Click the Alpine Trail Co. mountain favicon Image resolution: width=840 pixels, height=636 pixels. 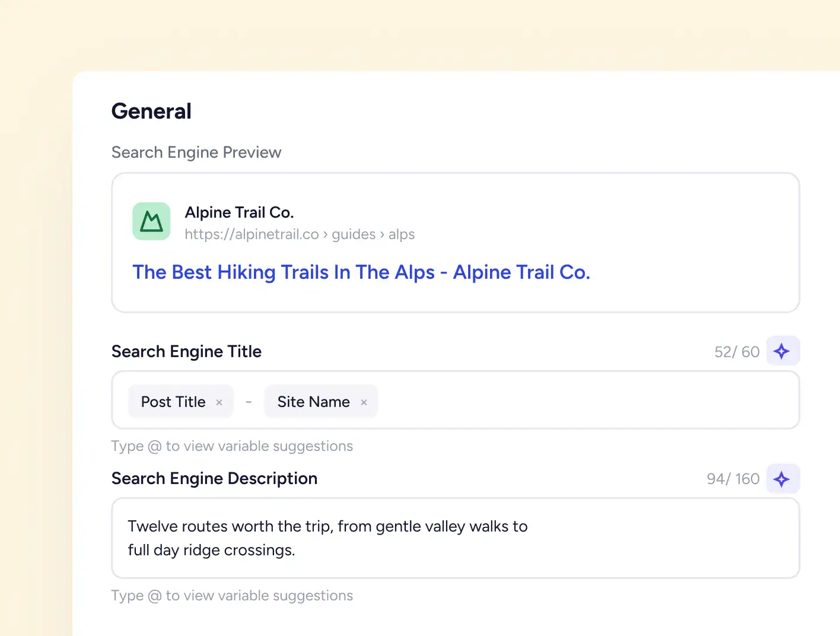point(151,221)
